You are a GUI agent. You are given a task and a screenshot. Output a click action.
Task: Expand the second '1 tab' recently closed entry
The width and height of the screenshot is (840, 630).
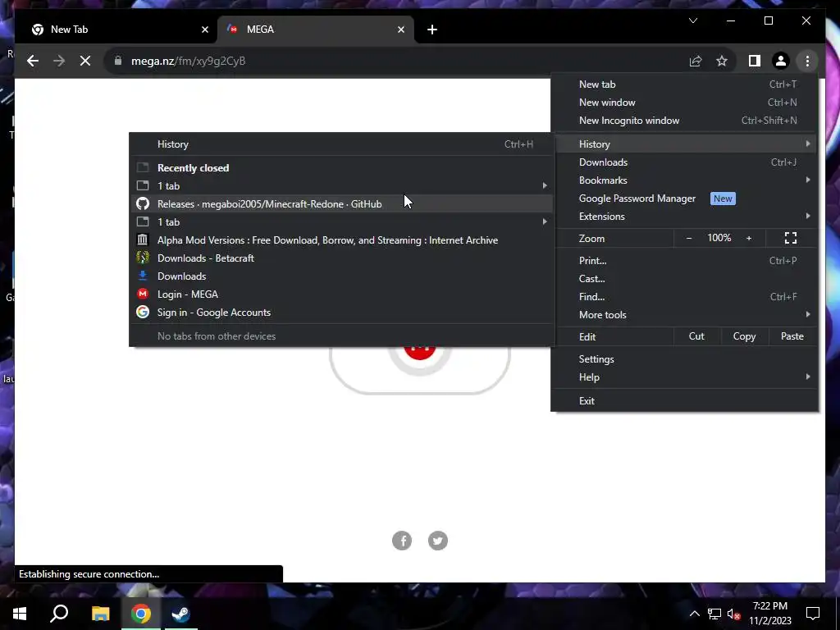pos(342,221)
